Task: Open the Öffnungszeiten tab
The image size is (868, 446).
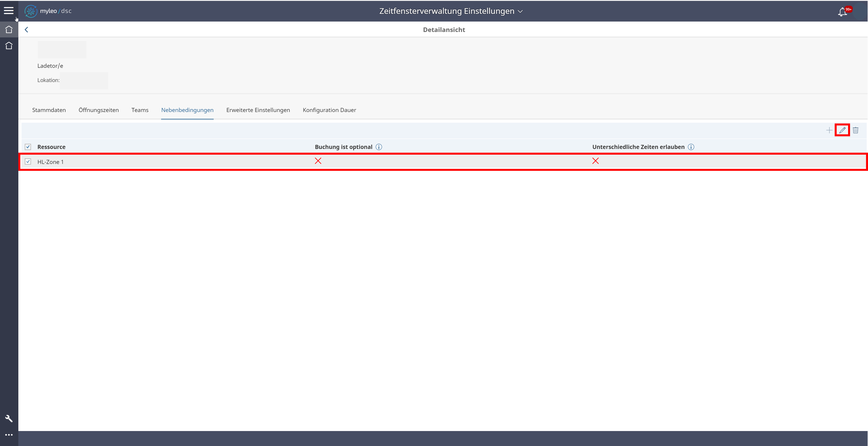Action: (98, 110)
